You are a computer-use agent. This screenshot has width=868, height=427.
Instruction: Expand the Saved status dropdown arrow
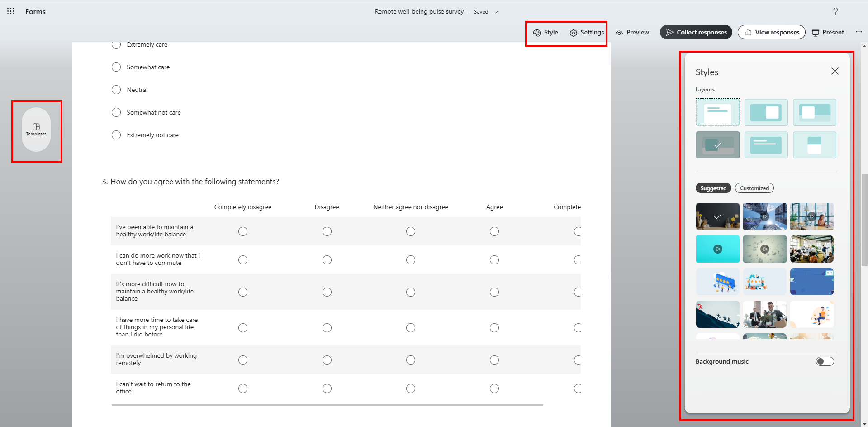pyautogui.click(x=496, y=12)
